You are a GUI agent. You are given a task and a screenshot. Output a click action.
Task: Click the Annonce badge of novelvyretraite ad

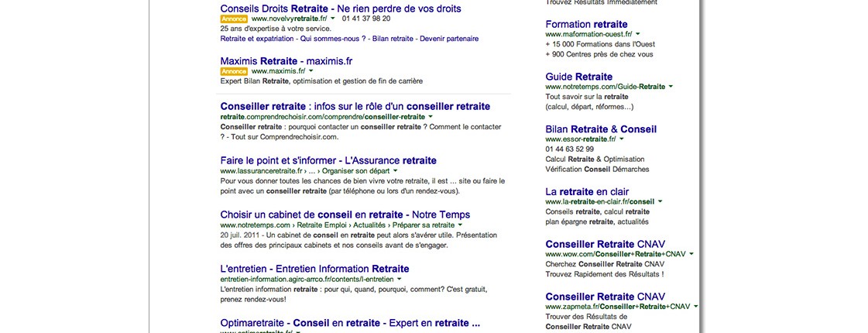coord(234,19)
